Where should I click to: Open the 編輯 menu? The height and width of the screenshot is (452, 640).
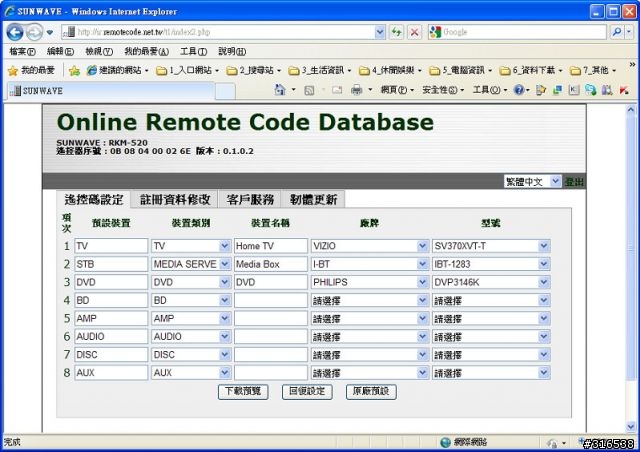(60, 51)
